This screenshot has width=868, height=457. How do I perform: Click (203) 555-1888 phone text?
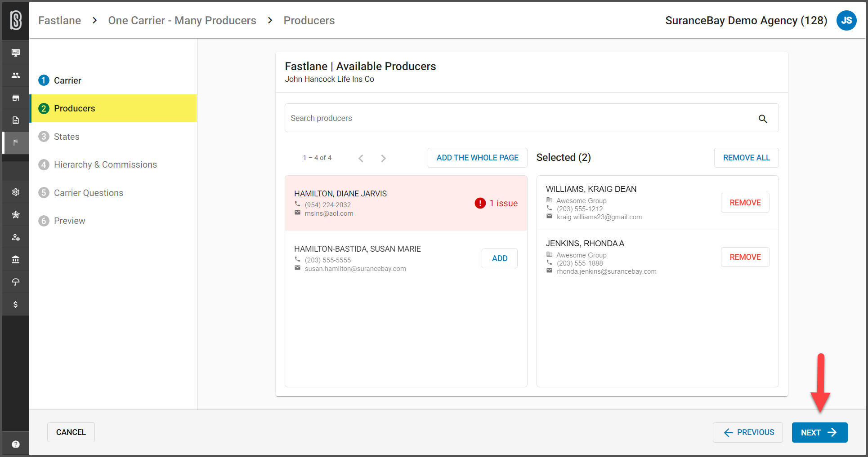580,263
